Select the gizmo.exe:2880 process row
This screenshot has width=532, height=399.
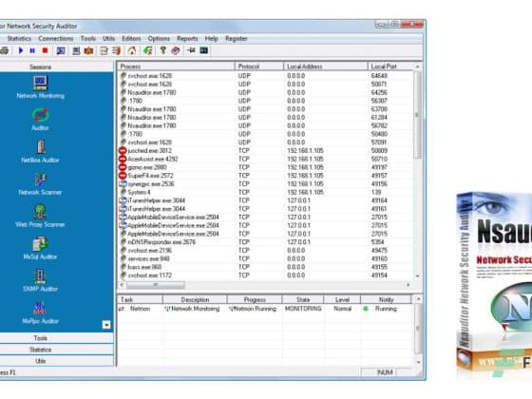[266, 167]
